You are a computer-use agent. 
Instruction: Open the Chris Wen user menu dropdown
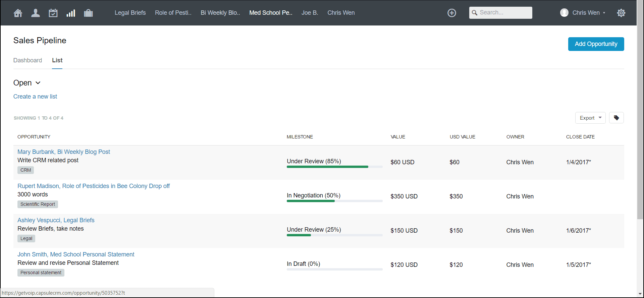click(x=589, y=13)
